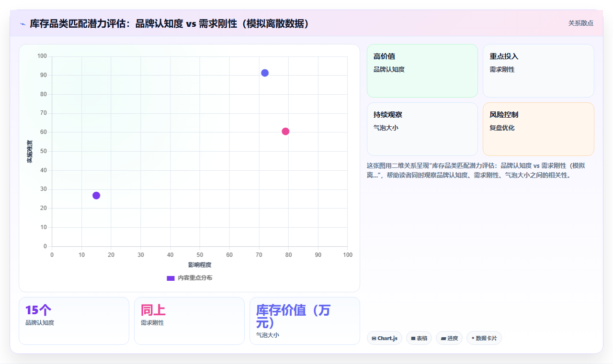Screen dimensions: 613x364
Task: Select the 数据卡片 tag
Action: coord(484,338)
